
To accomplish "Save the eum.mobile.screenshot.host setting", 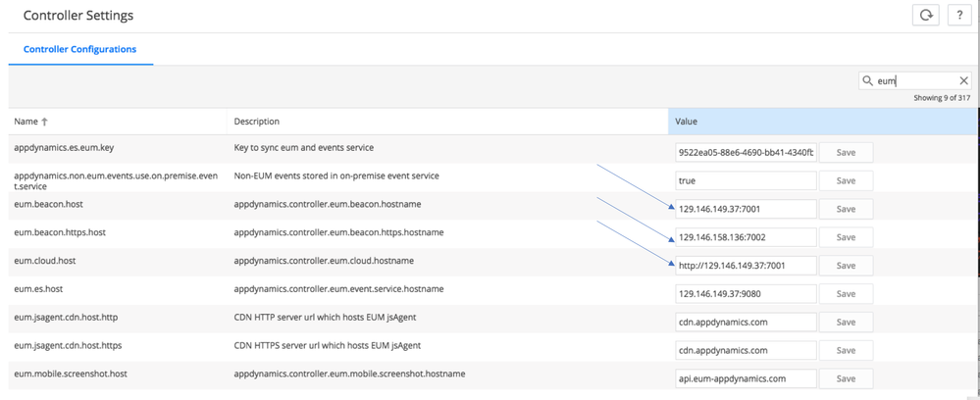I will pyautogui.click(x=845, y=378).
